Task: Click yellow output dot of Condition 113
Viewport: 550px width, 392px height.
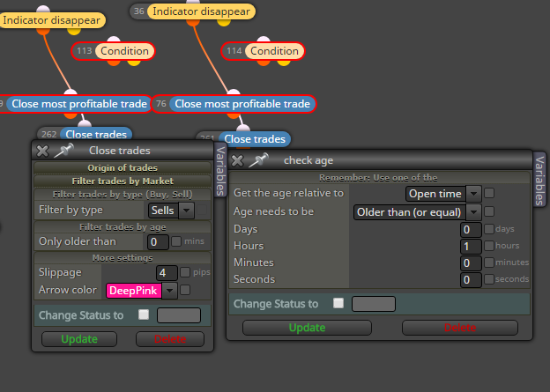Action: tap(134, 63)
